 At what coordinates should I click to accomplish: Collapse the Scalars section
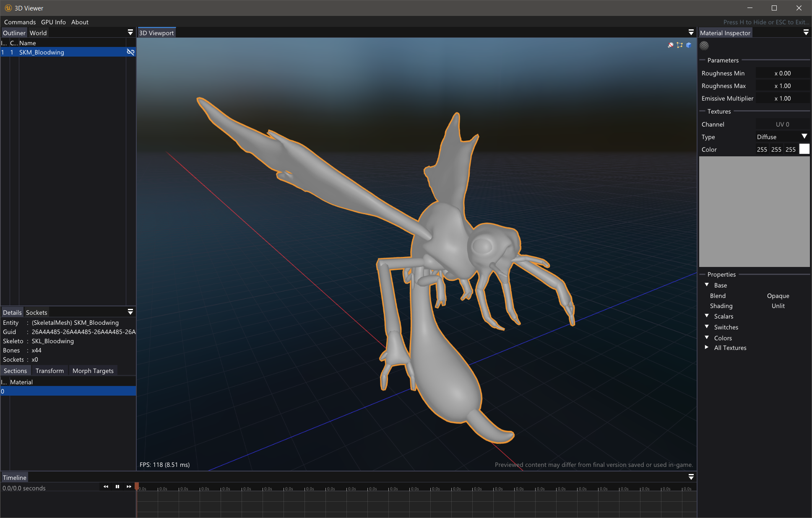point(707,316)
